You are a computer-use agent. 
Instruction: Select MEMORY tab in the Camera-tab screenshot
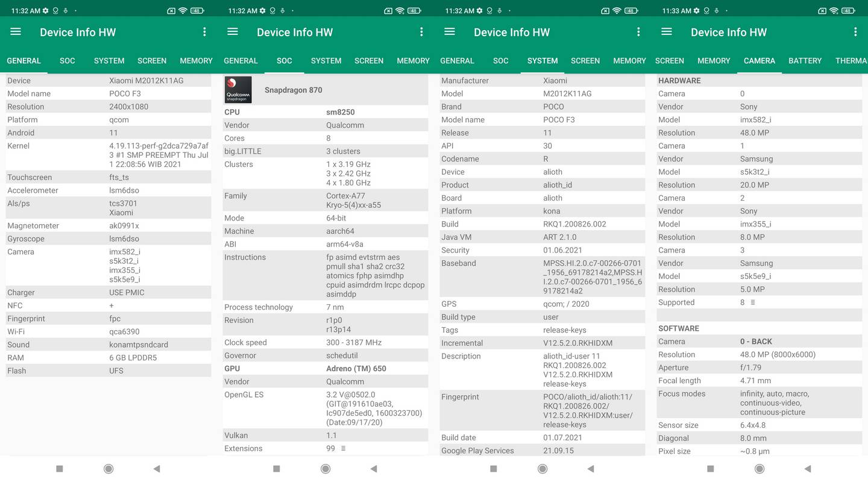[x=714, y=61]
